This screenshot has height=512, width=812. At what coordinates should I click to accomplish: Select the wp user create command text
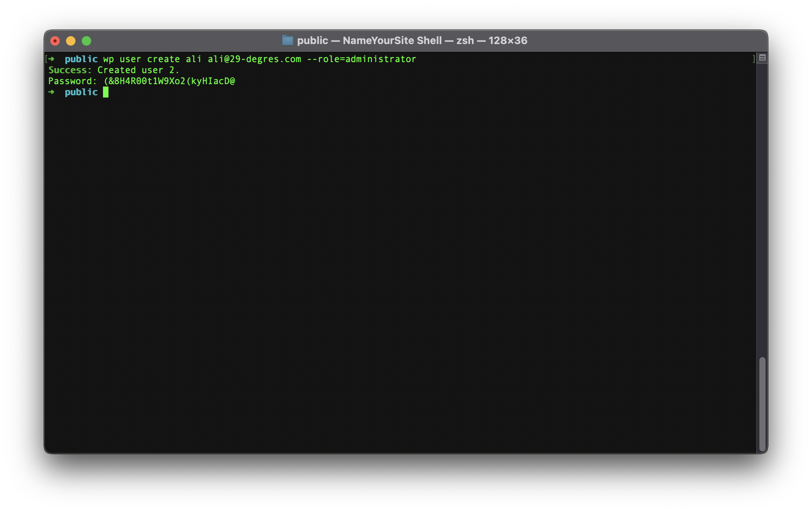click(x=141, y=59)
